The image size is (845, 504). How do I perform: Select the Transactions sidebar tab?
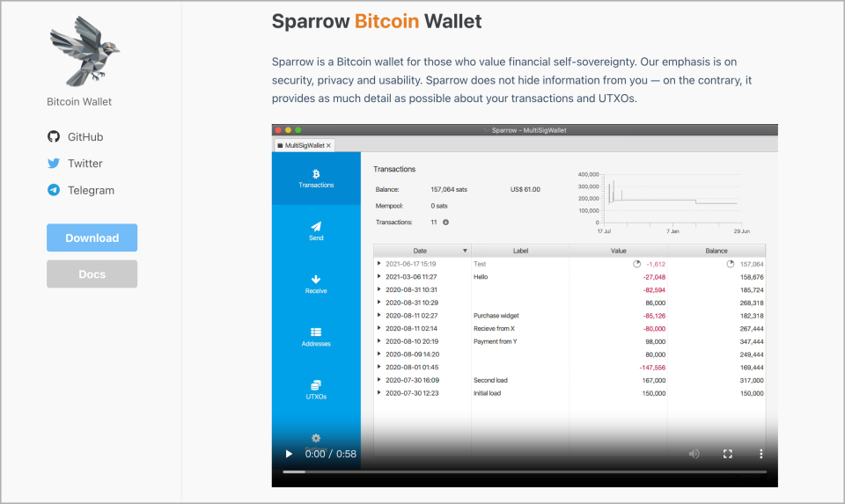coord(316,179)
